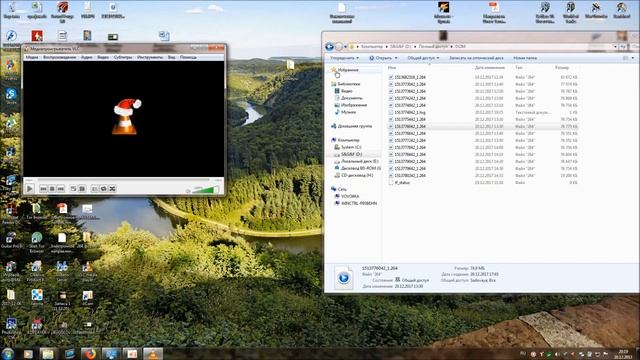
Task: Select Избранное in the navigation pane
Action: pos(348,70)
